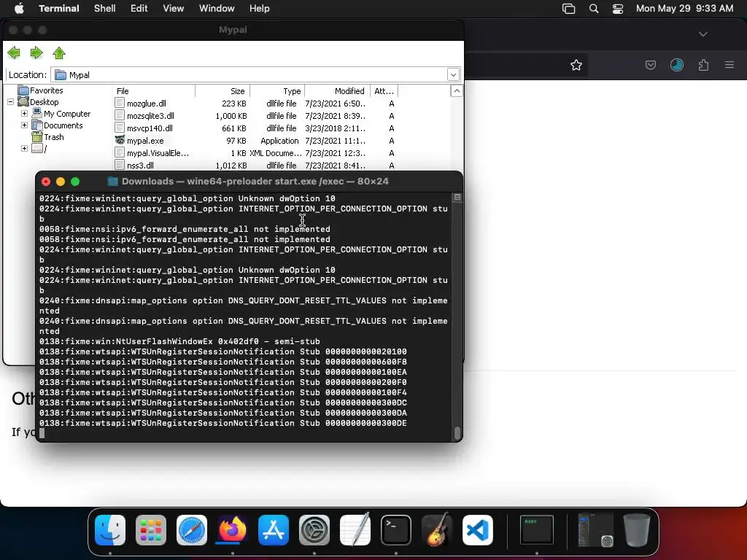The height and width of the screenshot is (560, 747).
Task: Open Finder from the Dock
Action: tap(110, 530)
